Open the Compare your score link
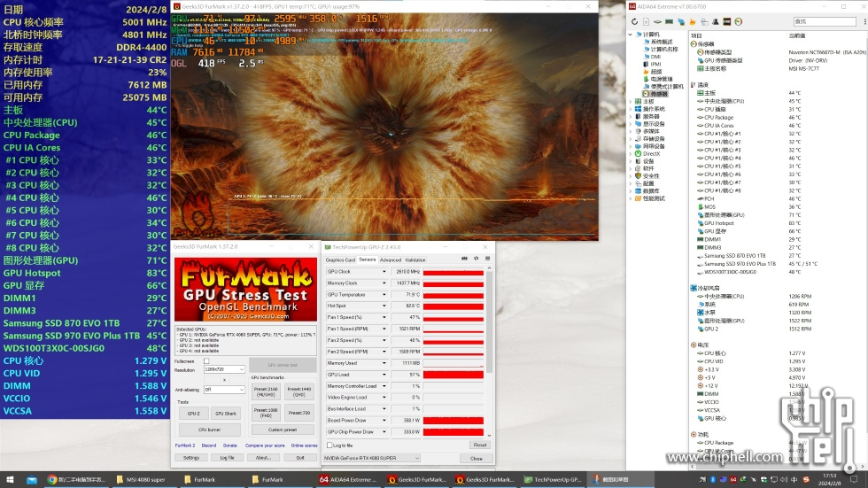 (265, 445)
